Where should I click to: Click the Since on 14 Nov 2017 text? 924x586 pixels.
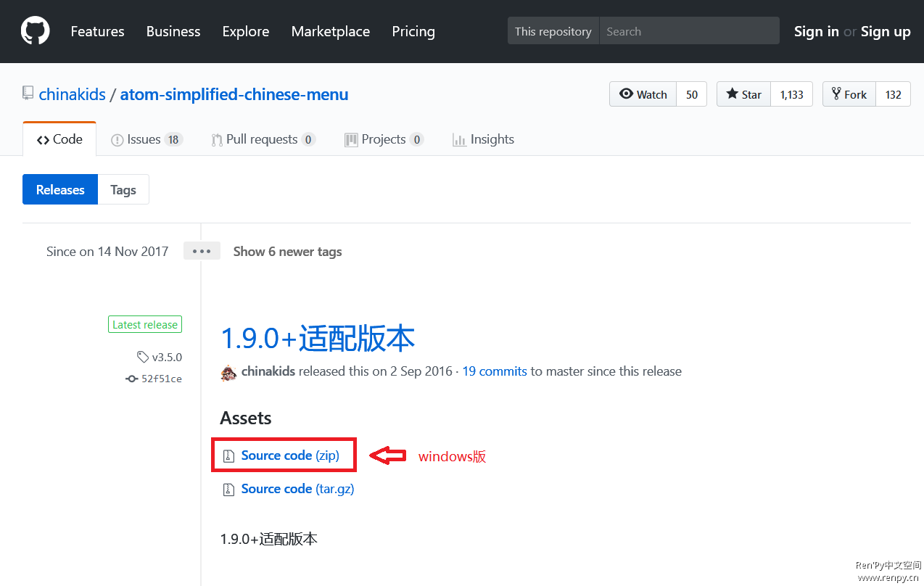click(x=107, y=252)
